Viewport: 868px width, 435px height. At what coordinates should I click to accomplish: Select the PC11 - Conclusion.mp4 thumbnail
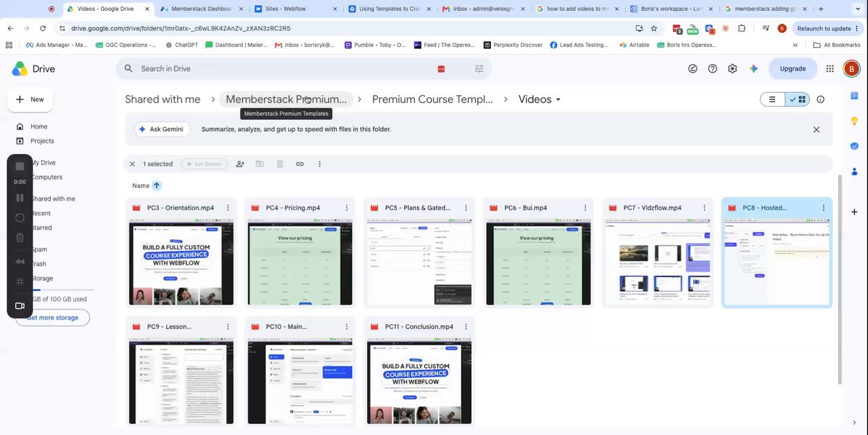(419, 381)
